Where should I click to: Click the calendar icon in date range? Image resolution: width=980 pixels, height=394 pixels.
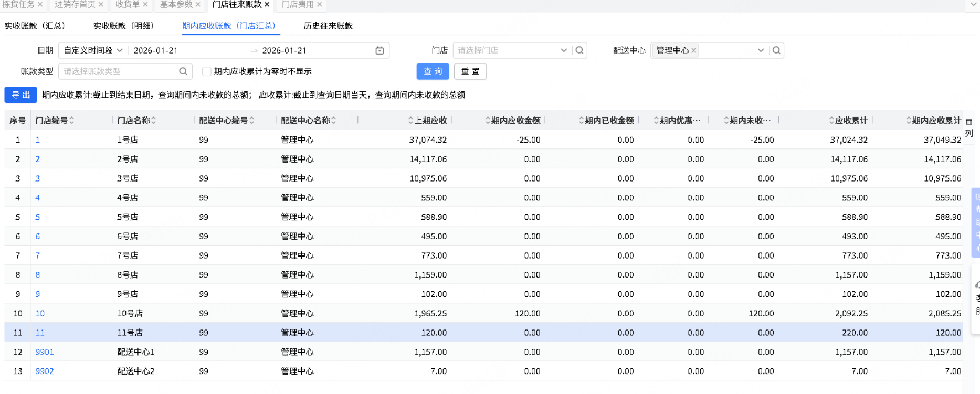click(380, 50)
